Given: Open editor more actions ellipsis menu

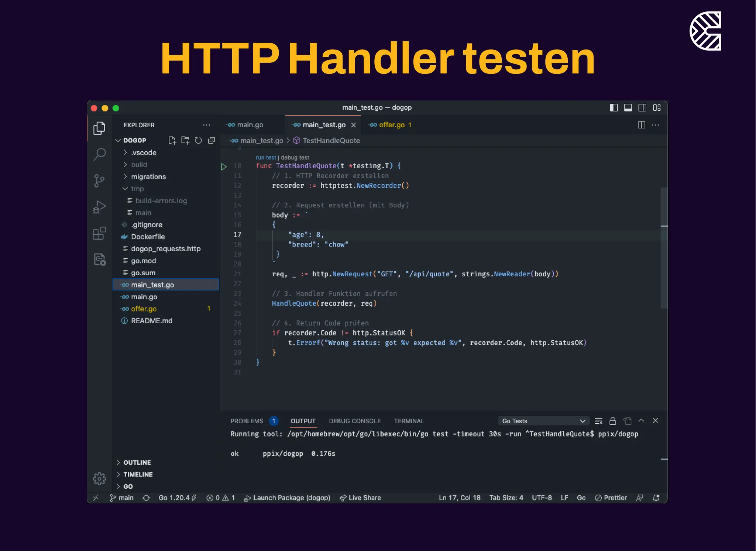Looking at the screenshot, I should [656, 125].
